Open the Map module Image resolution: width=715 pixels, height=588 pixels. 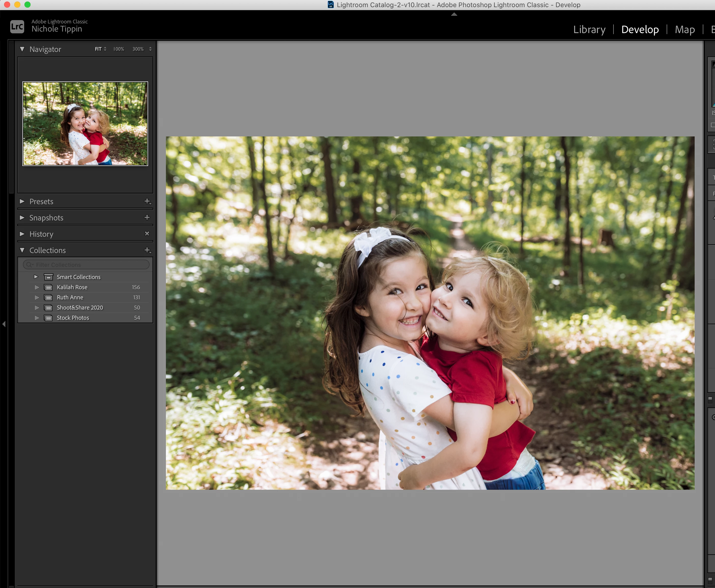click(x=684, y=30)
